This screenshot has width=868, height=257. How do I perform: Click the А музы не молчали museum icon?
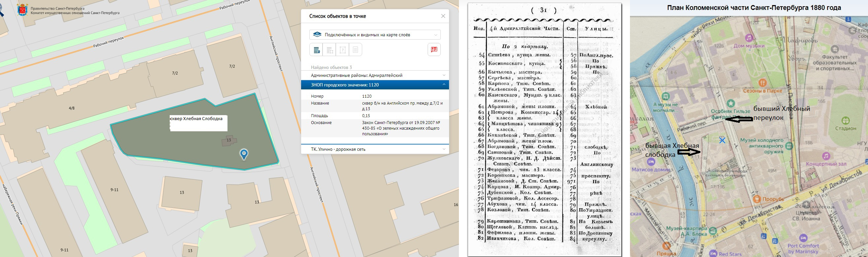666,97
